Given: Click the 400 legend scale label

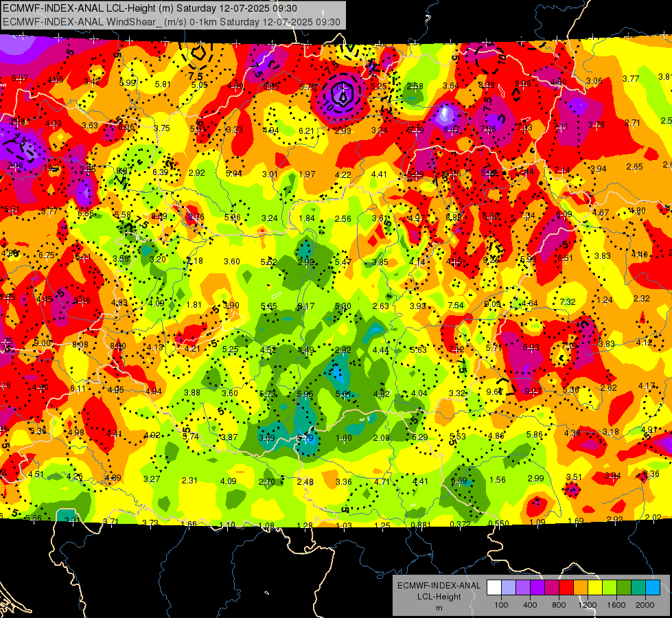Looking at the screenshot, I should [530, 605].
